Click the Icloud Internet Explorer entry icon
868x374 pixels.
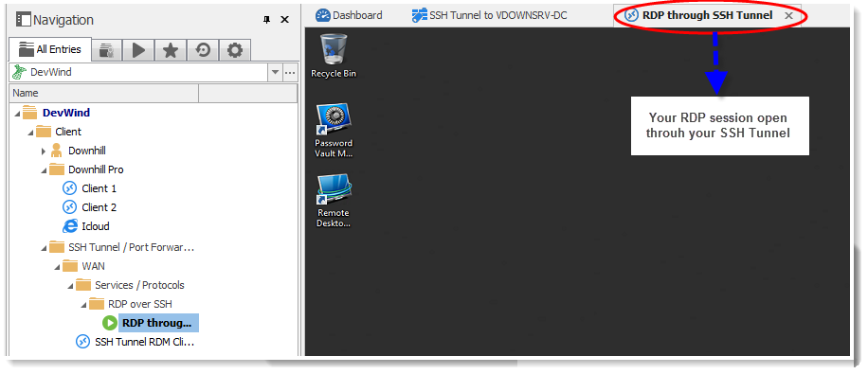(x=70, y=225)
